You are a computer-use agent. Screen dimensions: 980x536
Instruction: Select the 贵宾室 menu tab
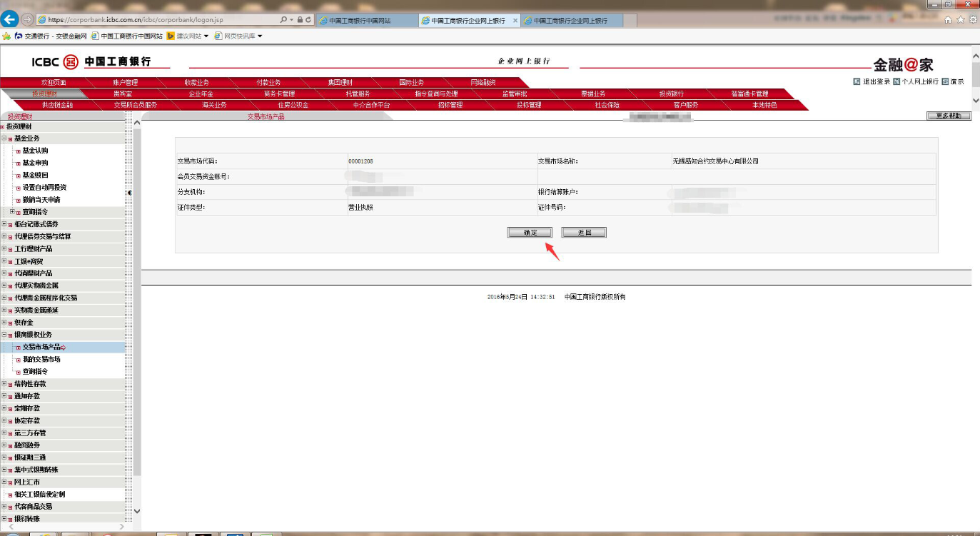pos(123,93)
